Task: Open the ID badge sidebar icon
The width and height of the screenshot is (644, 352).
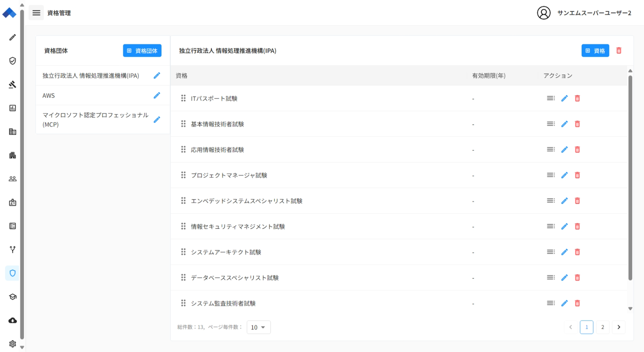Action: (12, 202)
